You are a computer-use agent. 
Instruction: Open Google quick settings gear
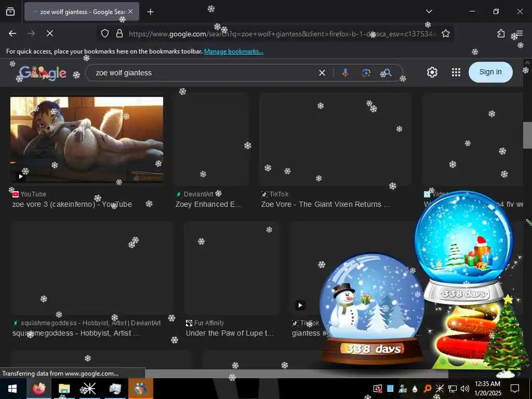[432, 72]
